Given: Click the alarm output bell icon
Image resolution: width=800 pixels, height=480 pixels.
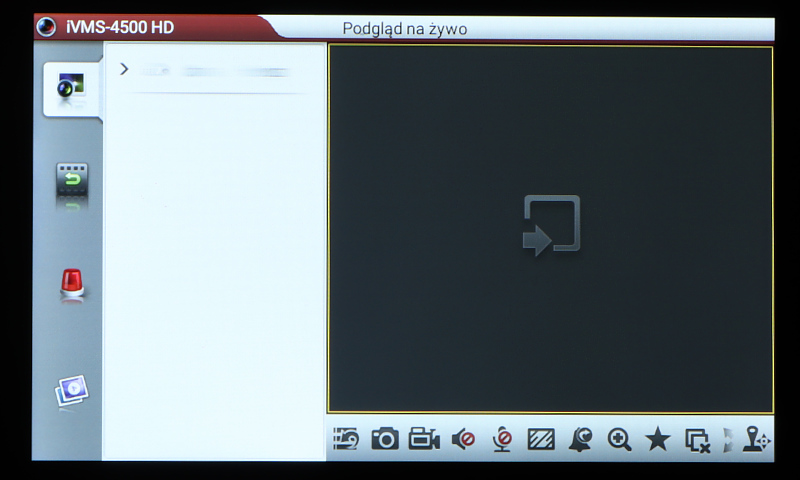Looking at the screenshot, I should 580,439.
